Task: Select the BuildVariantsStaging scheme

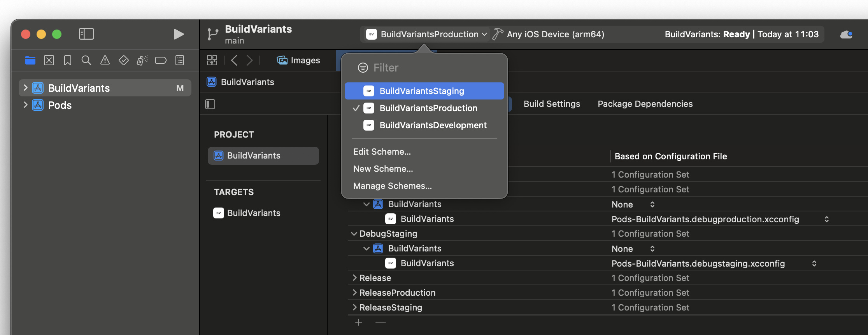Action: pos(424,91)
